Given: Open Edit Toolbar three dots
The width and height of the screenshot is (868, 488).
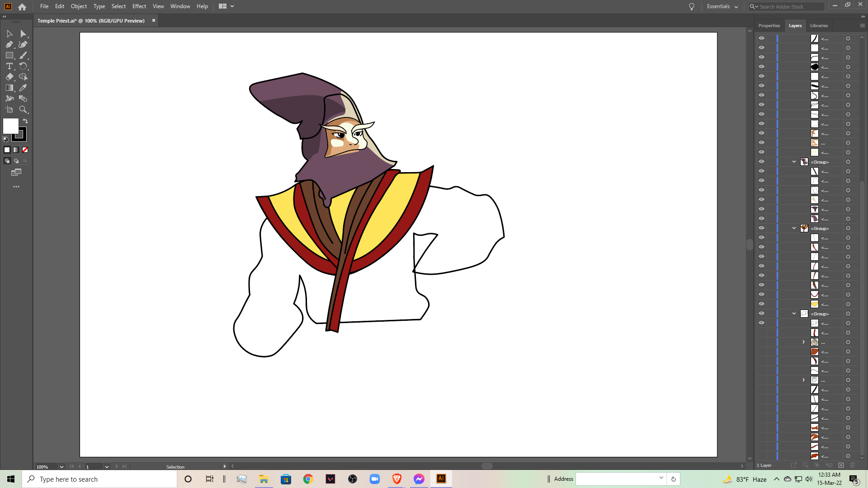Looking at the screenshot, I should click(16, 187).
